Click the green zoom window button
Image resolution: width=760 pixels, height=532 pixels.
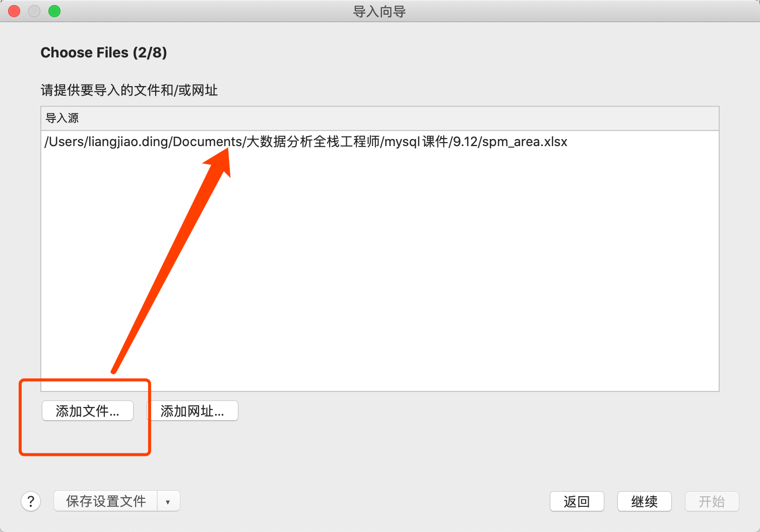tap(54, 11)
